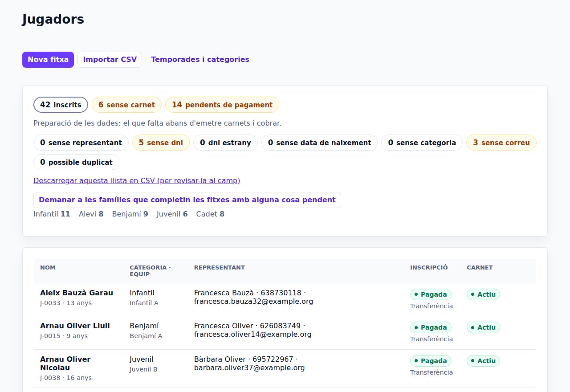
Task: Click the Cadet 8 category count
Action: (210, 214)
